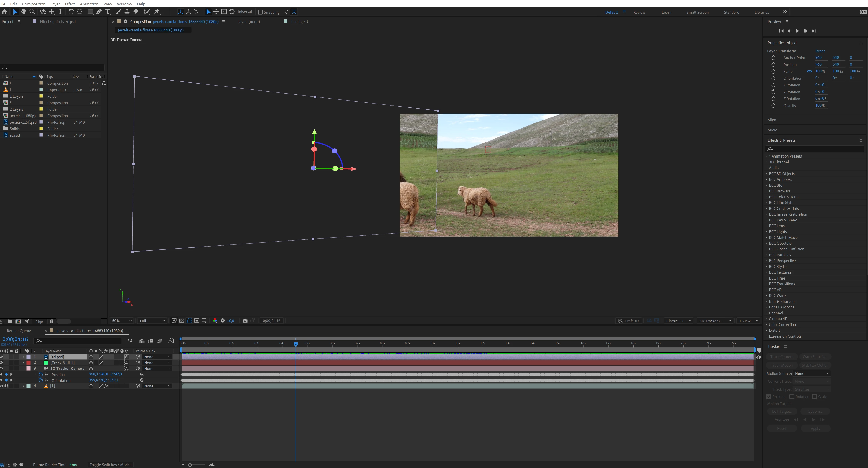Switch to the Render Queue tab
This screenshot has width=868, height=468.
click(x=19, y=331)
